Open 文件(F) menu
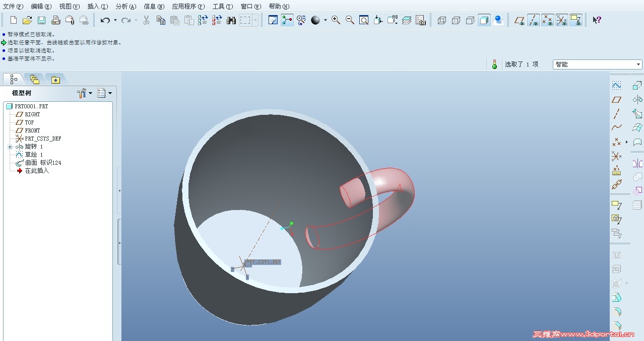Image resolution: width=644 pixels, height=341 pixels. [x=13, y=6]
